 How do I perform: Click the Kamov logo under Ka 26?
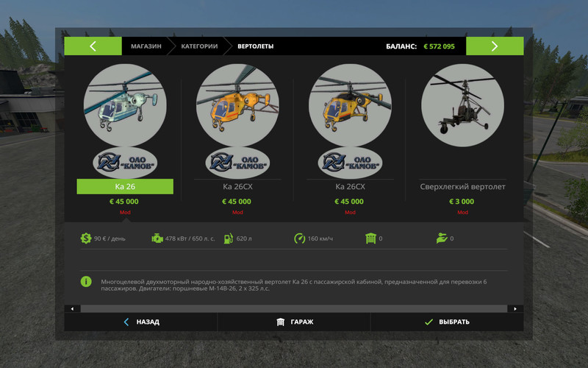pyautogui.click(x=125, y=163)
